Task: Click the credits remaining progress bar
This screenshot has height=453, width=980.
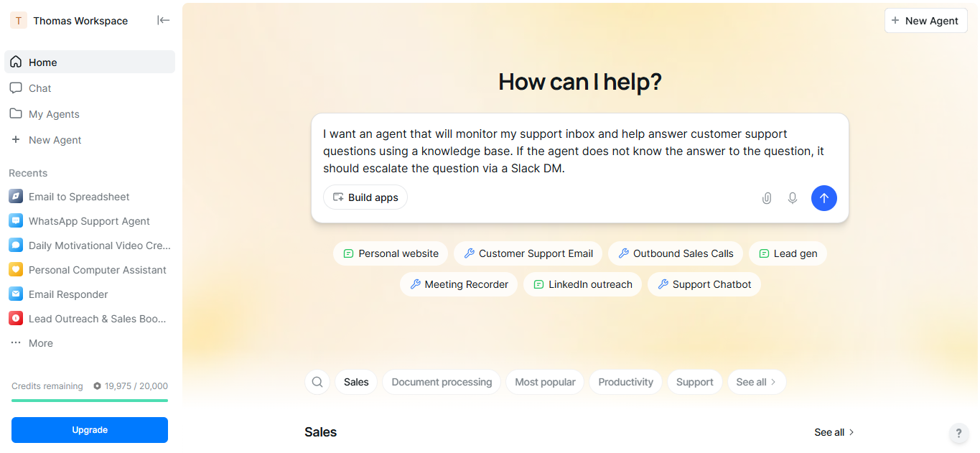Action: coord(90,401)
